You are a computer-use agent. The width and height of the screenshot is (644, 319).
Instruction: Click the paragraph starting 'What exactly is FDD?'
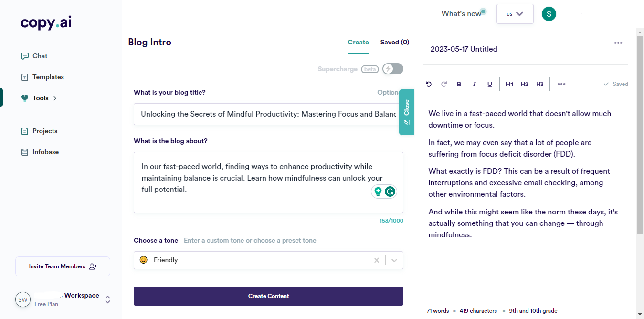pos(519,183)
